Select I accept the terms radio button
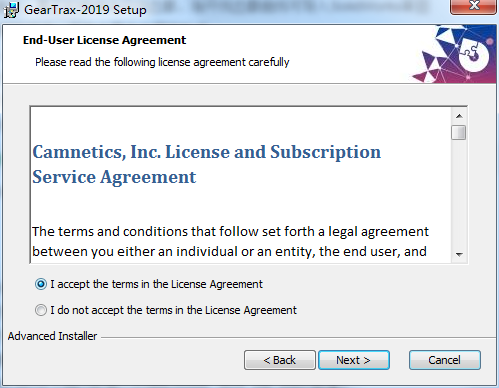This screenshot has height=388, width=499. 41,284
